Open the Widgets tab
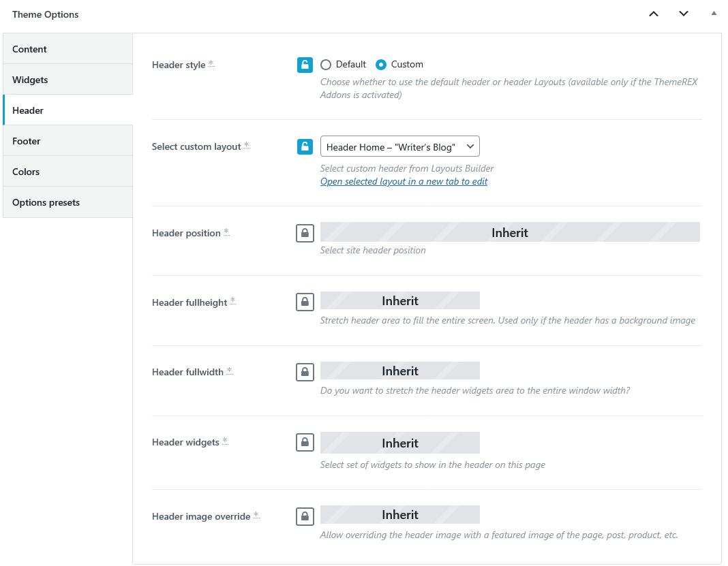Viewport: 728px width, 566px height. tap(67, 79)
